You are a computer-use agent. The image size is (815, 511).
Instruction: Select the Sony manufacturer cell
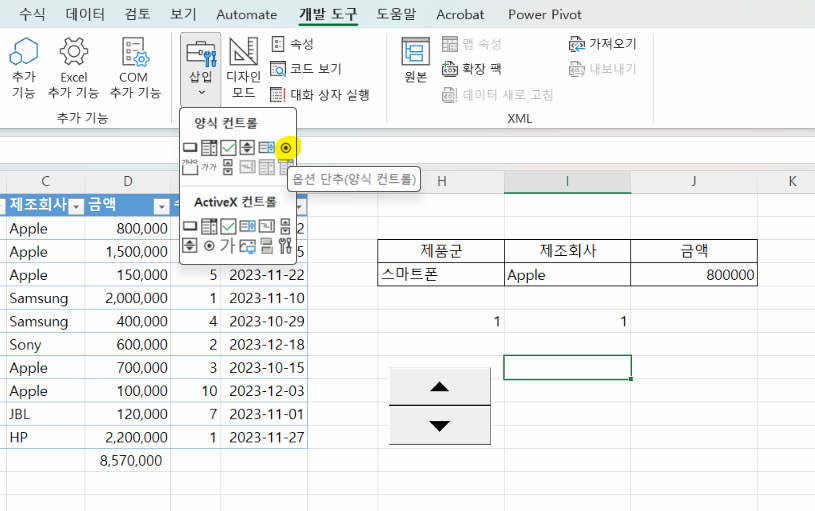click(x=46, y=345)
